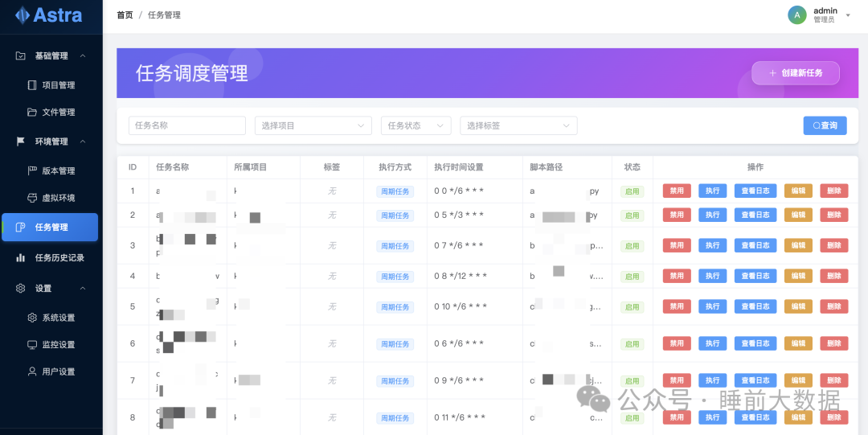The height and width of the screenshot is (435, 868).
Task: Focus the 任务名称 search field
Action: pos(187,125)
